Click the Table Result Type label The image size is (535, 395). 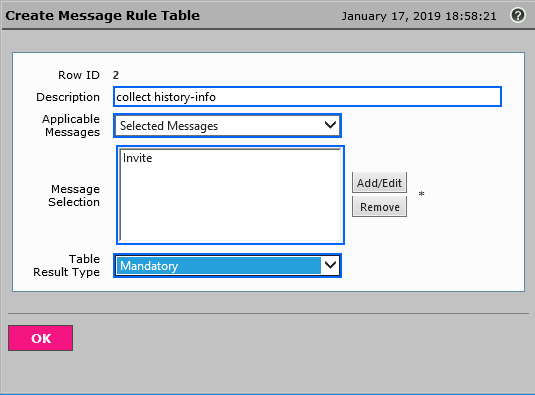[67, 265]
